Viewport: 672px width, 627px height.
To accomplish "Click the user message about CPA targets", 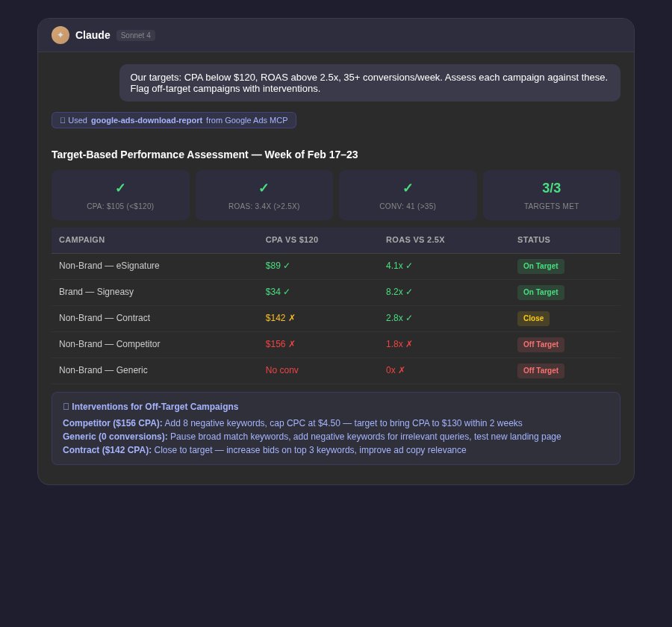I will pos(370,83).
